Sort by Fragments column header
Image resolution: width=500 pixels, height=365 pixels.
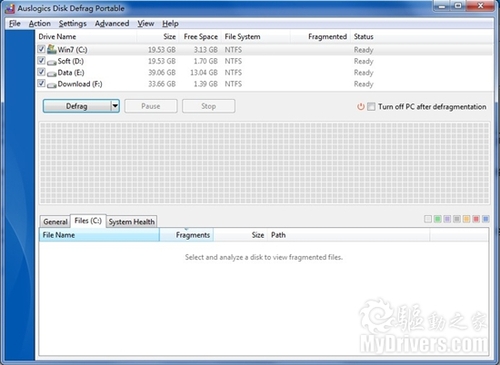pos(187,235)
